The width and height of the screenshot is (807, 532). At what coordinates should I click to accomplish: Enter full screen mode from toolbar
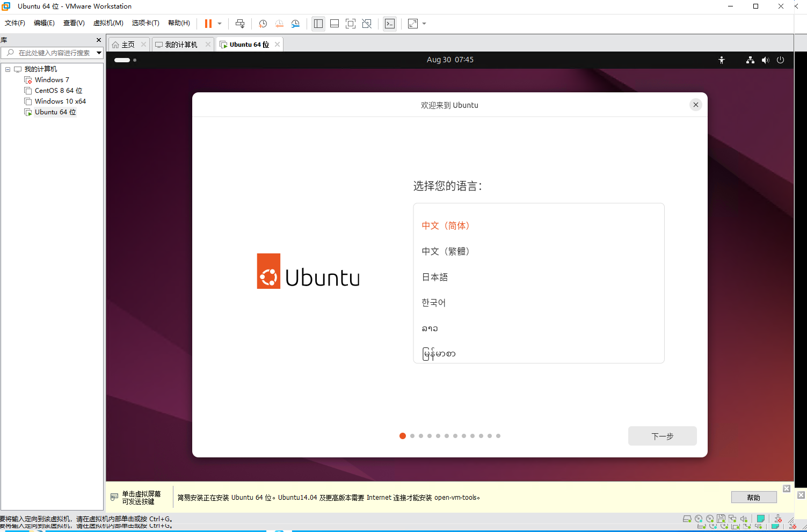click(x=351, y=24)
